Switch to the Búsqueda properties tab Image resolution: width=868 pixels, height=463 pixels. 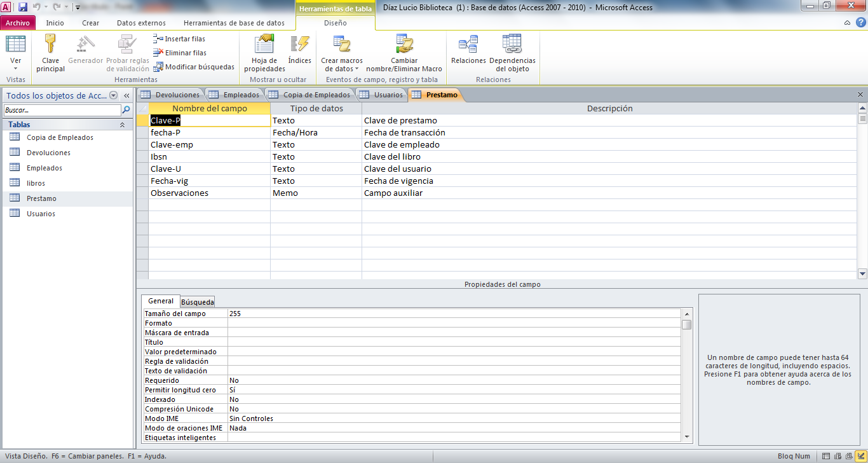tap(198, 302)
